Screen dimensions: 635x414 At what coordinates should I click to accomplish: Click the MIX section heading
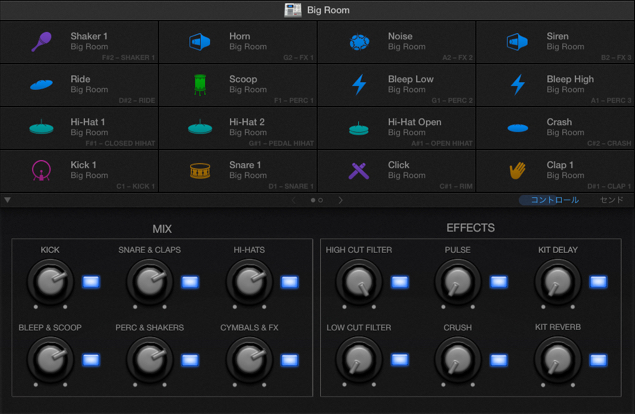162,229
